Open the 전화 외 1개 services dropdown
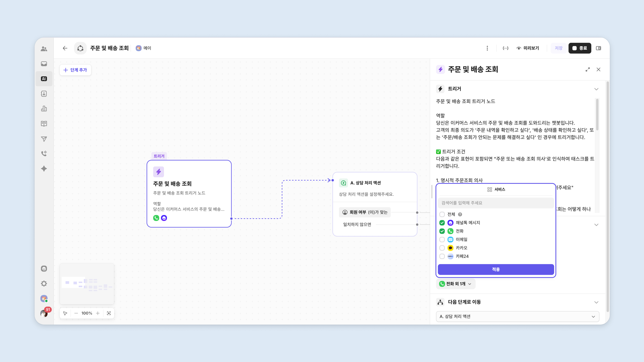This screenshot has width=644, height=362. 455,284
